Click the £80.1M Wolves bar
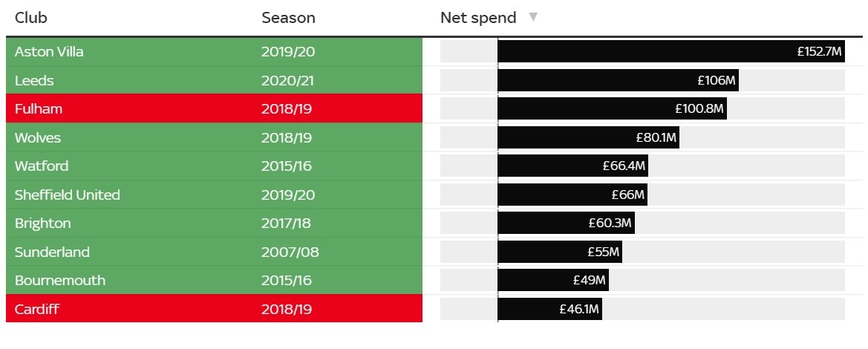Viewport: 868px width, 349px height. click(x=588, y=138)
